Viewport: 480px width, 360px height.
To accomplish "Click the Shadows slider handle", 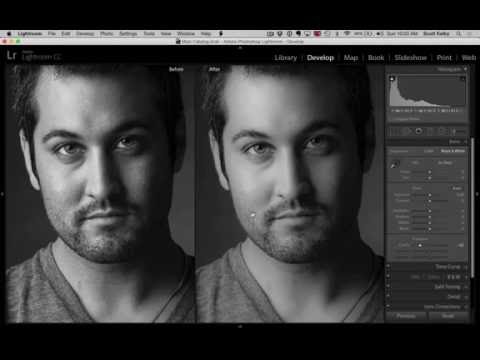I will (x=430, y=217).
